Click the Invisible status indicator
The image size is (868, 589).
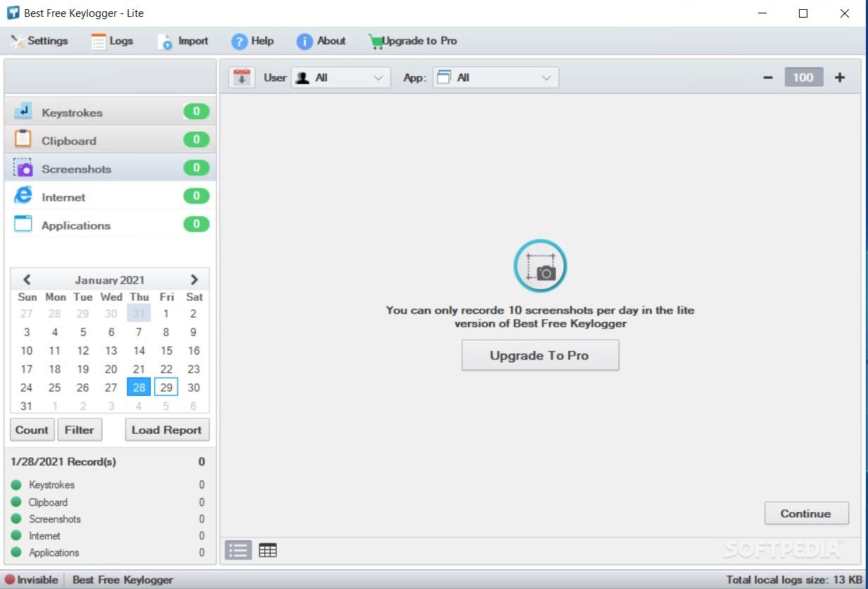point(32,580)
